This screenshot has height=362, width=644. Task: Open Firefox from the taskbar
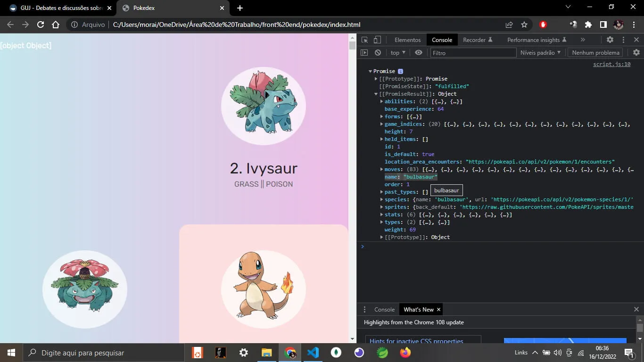coord(405,353)
